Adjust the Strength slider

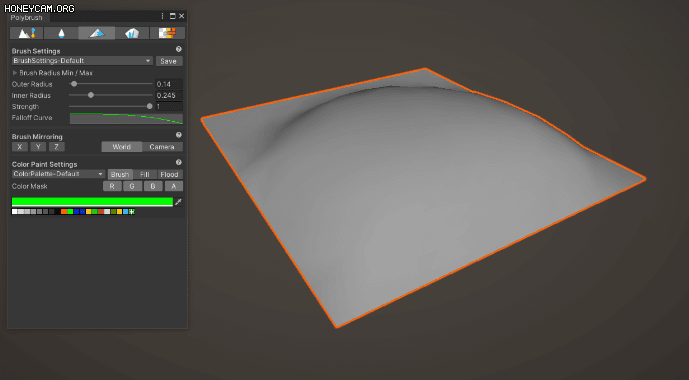click(111, 106)
